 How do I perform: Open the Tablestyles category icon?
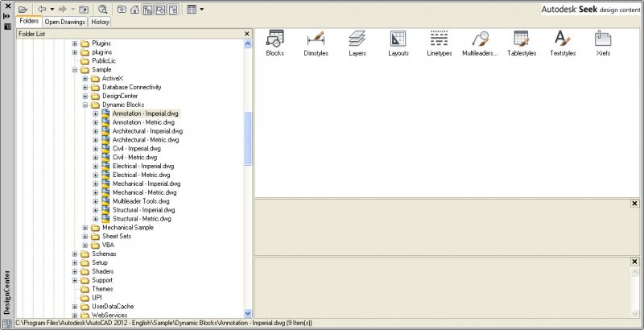click(x=522, y=41)
